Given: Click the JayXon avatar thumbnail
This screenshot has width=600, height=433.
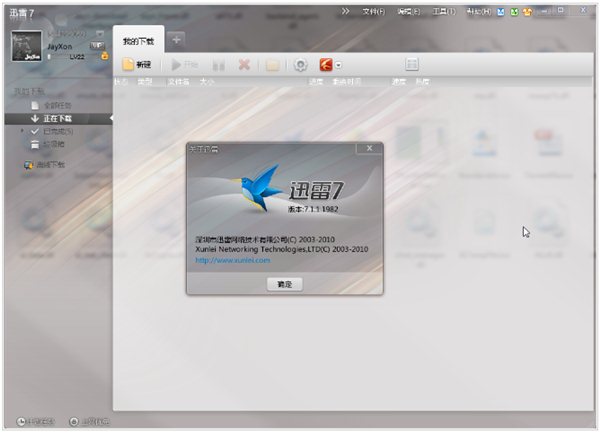Looking at the screenshot, I should tap(26, 46).
